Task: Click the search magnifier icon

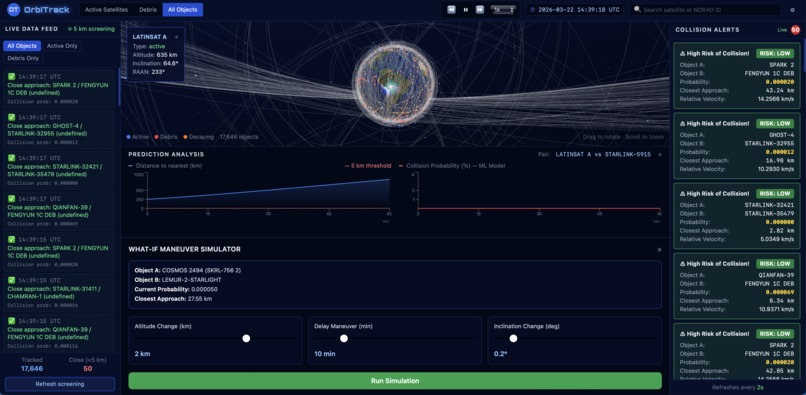Action: point(637,9)
